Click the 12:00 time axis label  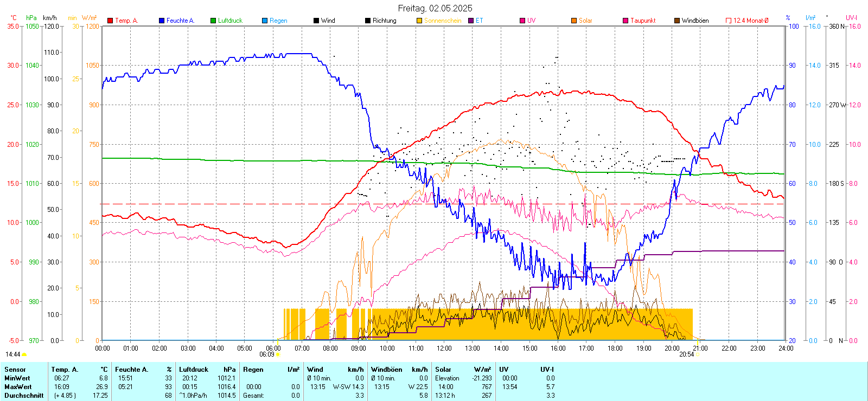444,348
